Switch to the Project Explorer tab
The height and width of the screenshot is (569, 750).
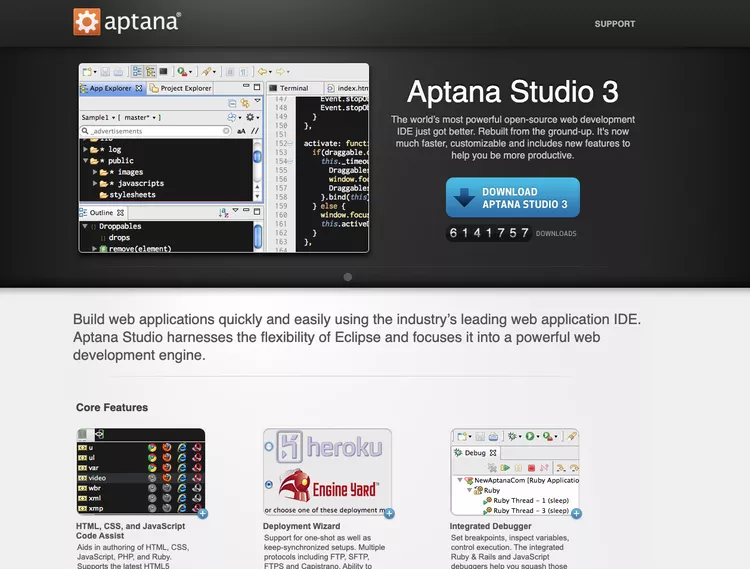click(x=181, y=88)
